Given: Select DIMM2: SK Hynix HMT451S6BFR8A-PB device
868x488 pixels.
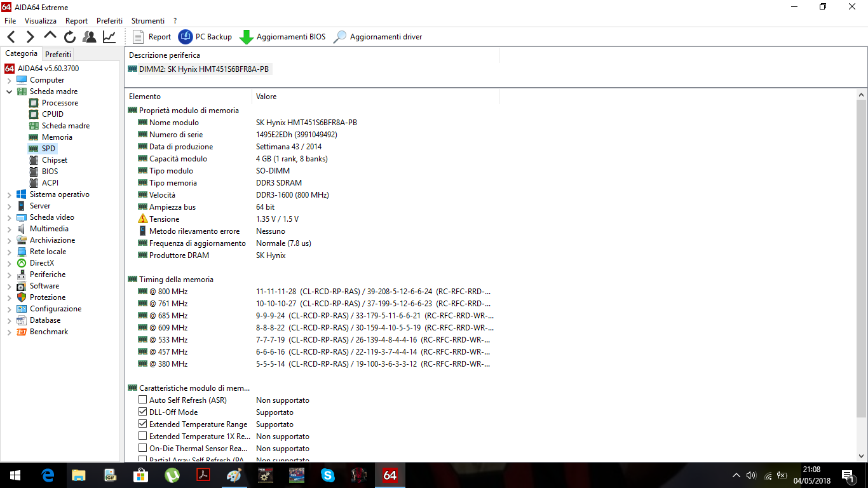Looking at the screenshot, I should (x=199, y=69).
